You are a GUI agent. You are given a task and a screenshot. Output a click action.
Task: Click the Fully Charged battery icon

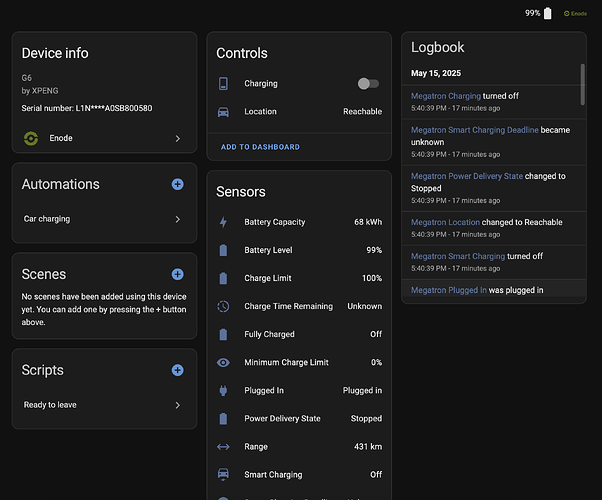pos(223,334)
